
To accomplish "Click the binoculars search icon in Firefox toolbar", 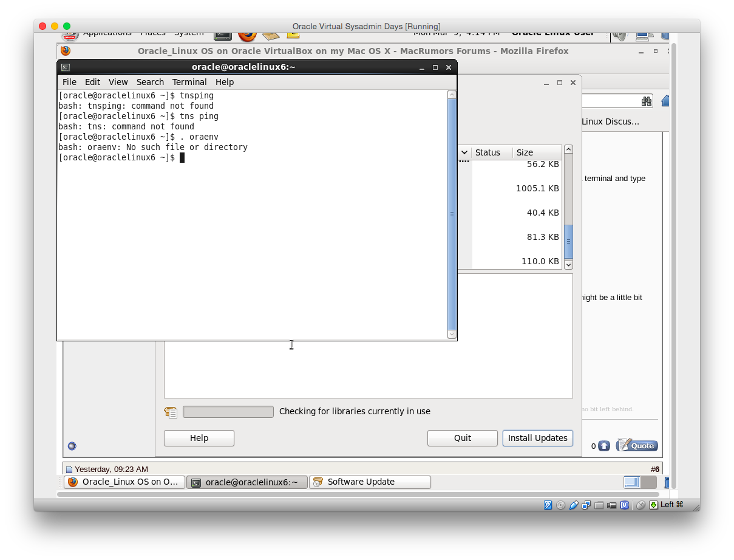I will tap(646, 101).
